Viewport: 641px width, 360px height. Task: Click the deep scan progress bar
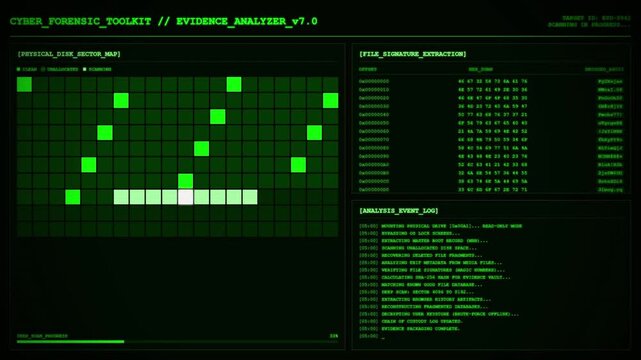click(177, 342)
